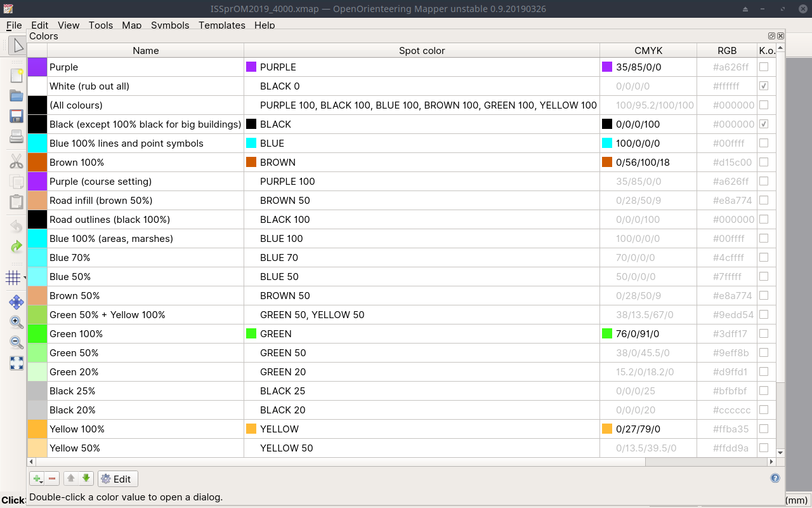Click the red minus Delete color button
Screen dimensions: 812x508
click(52, 479)
